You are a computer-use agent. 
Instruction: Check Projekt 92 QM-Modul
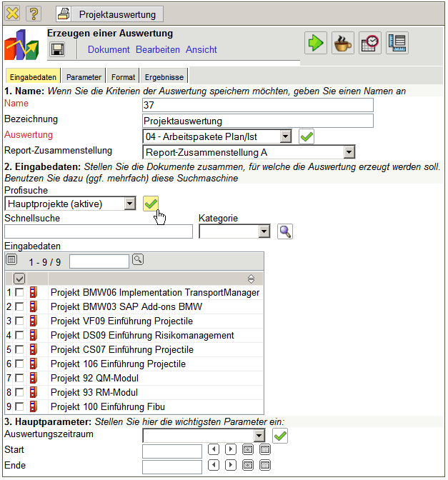(x=19, y=378)
